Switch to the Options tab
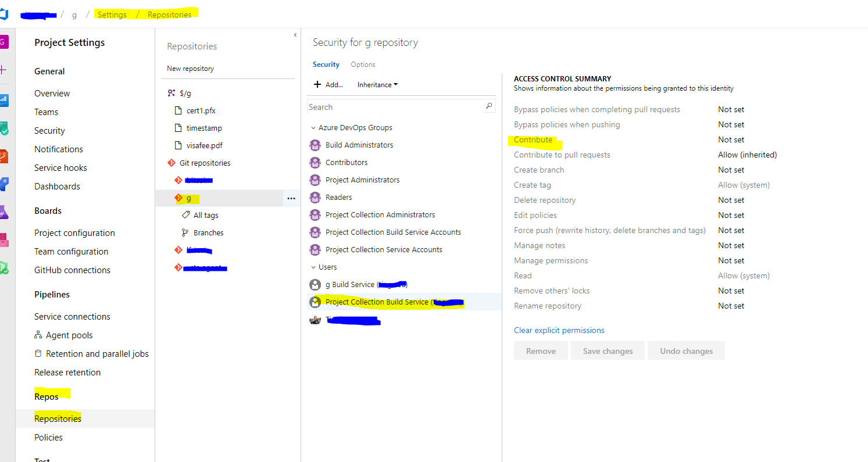The width and height of the screenshot is (868, 462). pyautogui.click(x=363, y=64)
